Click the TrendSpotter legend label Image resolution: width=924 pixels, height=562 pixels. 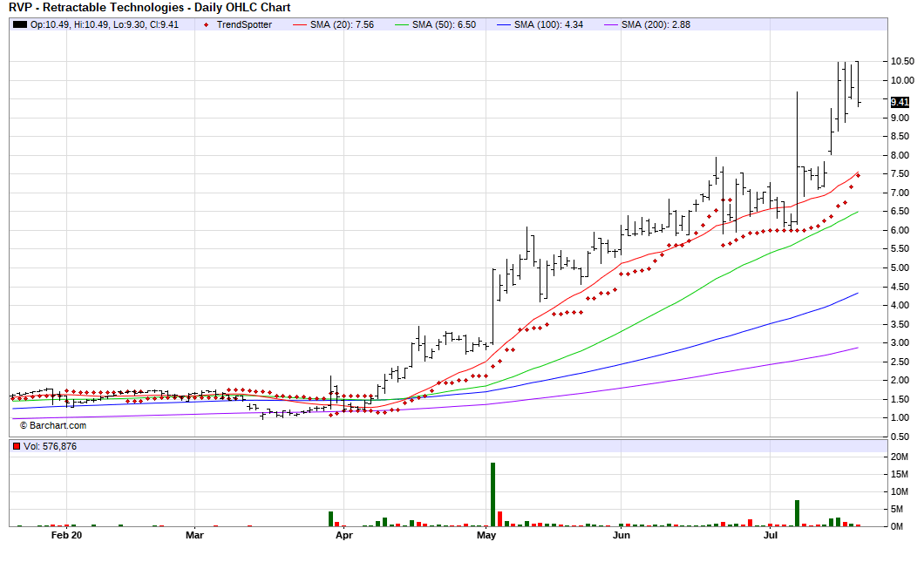pyautogui.click(x=244, y=24)
